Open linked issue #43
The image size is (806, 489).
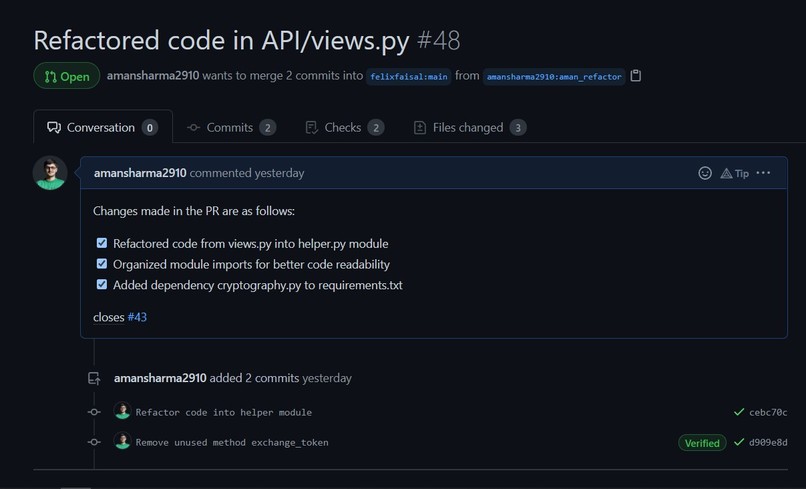tap(137, 317)
